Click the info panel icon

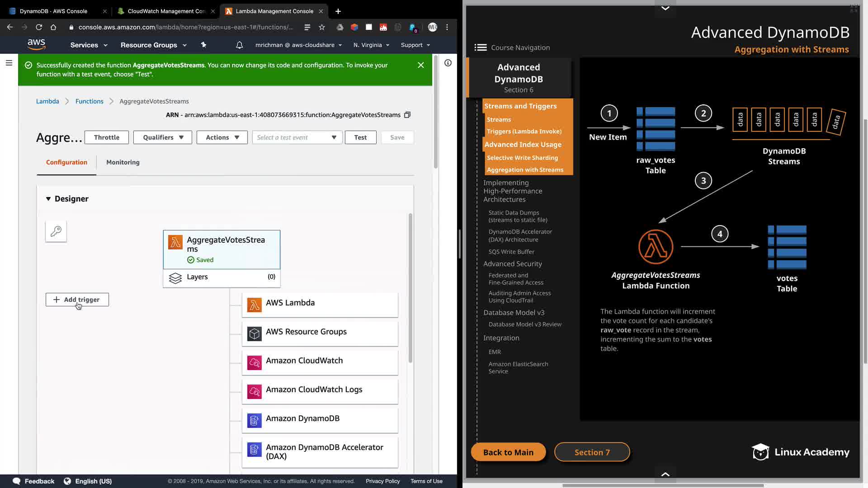point(448,63)
